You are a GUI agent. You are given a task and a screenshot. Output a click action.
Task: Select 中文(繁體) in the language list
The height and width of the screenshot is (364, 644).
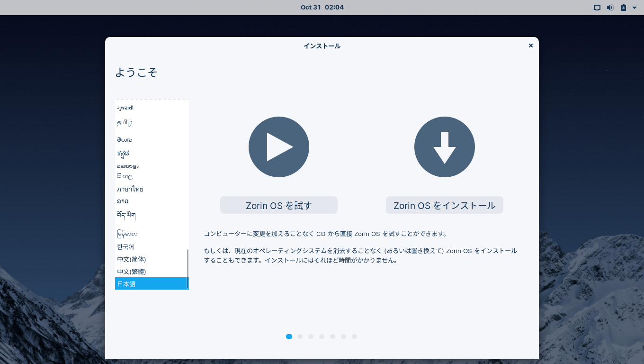coord(152,272)
